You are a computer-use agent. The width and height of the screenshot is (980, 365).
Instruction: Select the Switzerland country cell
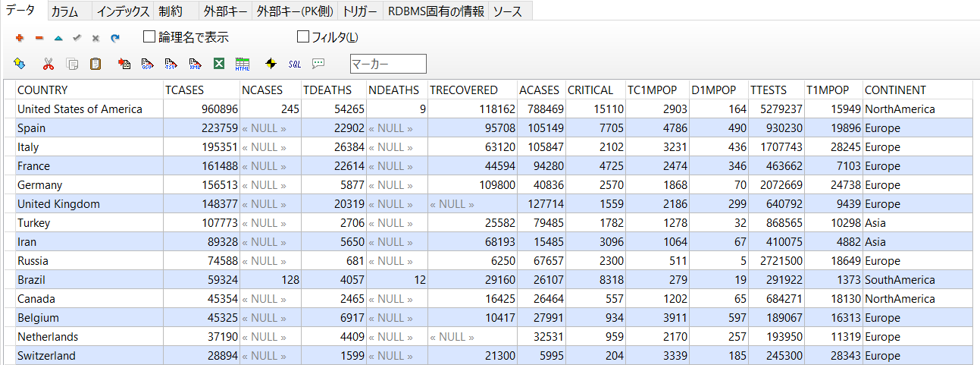(89, 355)
